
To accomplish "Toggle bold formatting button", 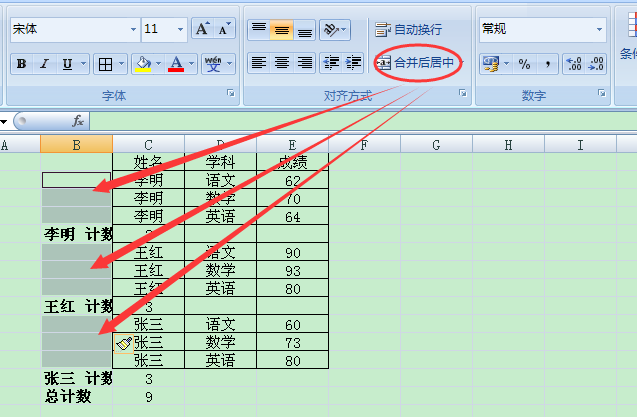I will point(21,64).
